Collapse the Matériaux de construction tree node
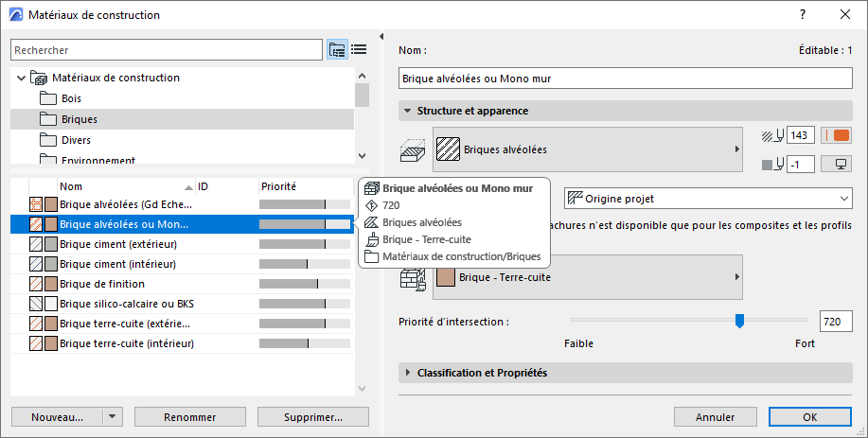The image size is (868, 438). tap(21, 78)
